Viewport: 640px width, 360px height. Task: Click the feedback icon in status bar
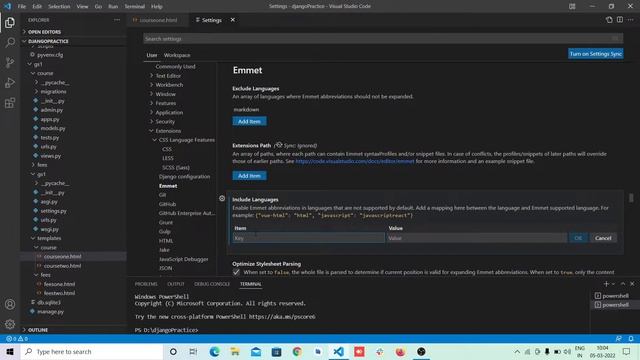pyautogui.click(x=619, y=339)
